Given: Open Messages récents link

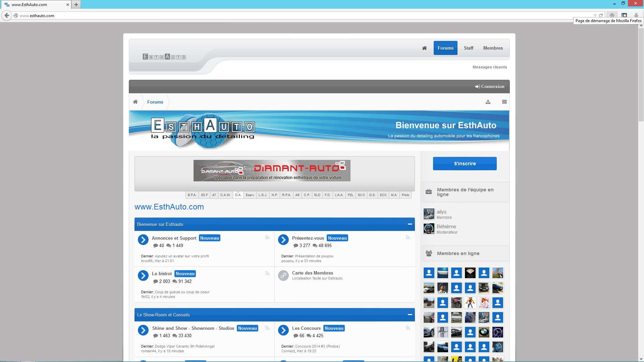Looking at the screenshot, I should click(490, 67).
